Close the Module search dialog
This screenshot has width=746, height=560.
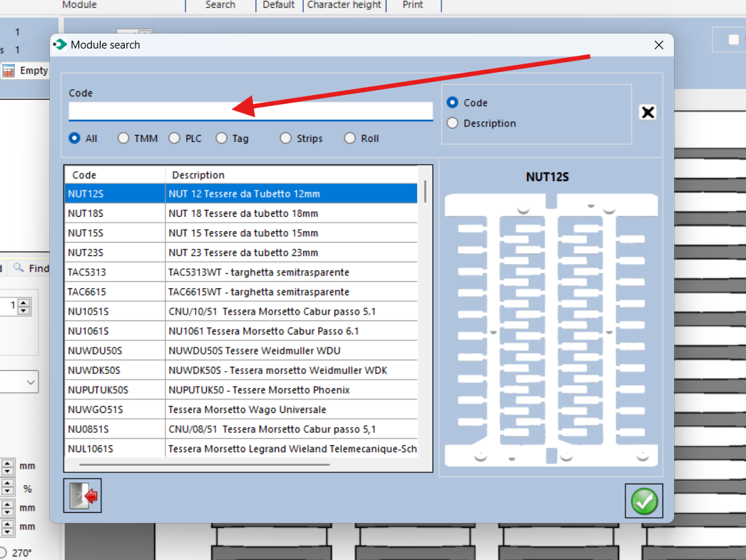click(658, 45)
